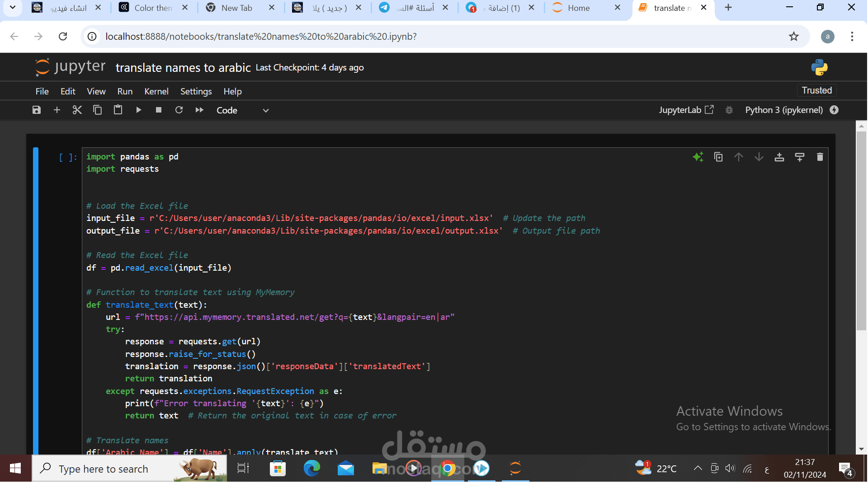Click the Trusted notebook button
868x488 pixels.
point(816,90)
